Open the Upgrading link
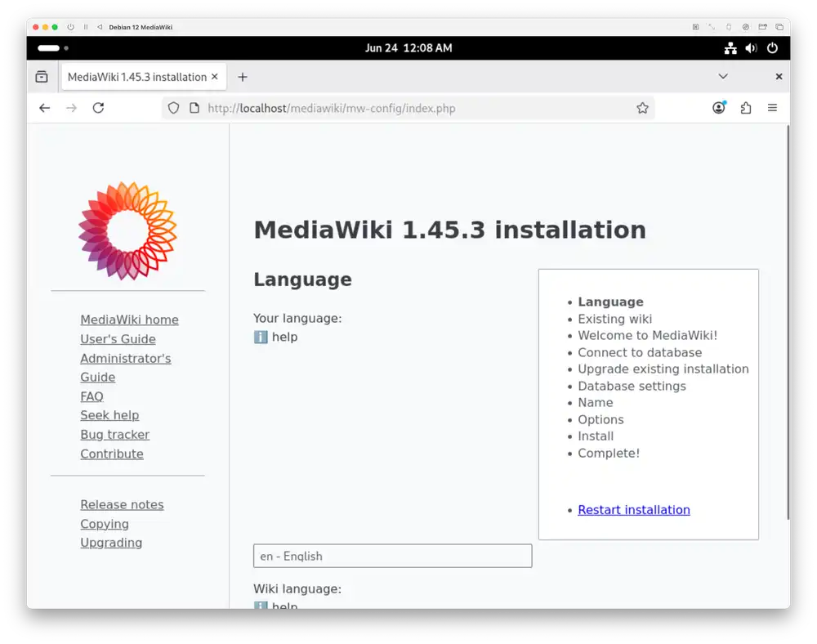The height and width of the screenshot is (644, 817). 111,543
